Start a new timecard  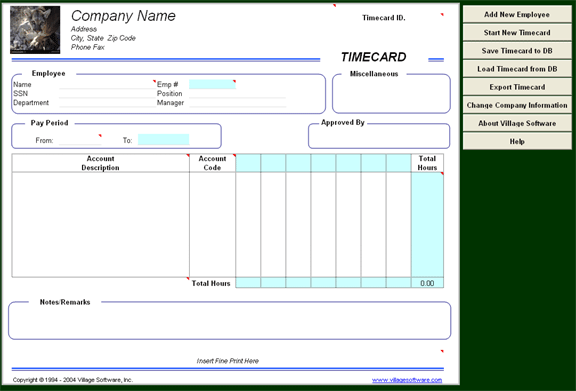(x=517, y=32)
